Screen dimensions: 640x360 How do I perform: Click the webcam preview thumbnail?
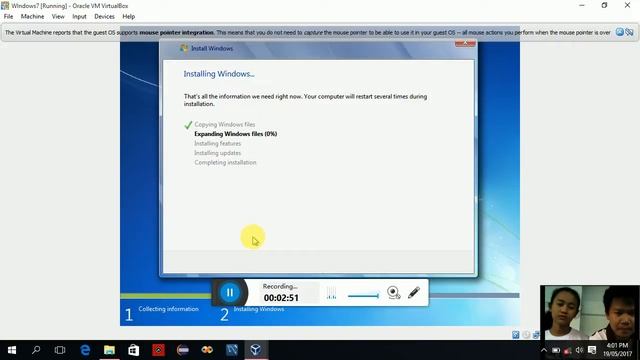(x=590, y=313)
